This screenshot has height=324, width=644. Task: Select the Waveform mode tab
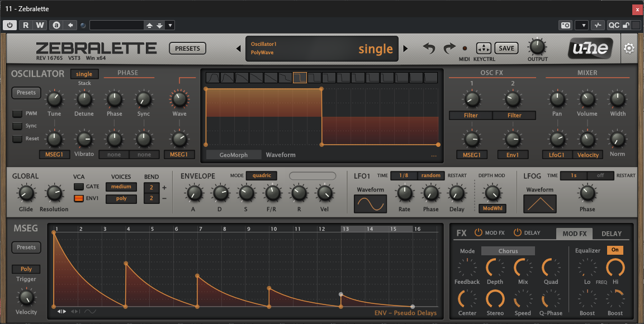coord(281,155)
